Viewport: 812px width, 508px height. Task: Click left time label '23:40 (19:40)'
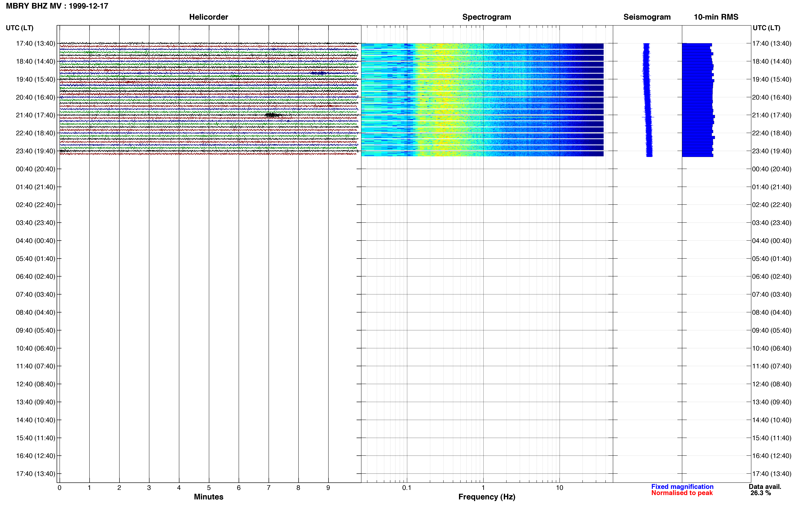tap(36, 151)
